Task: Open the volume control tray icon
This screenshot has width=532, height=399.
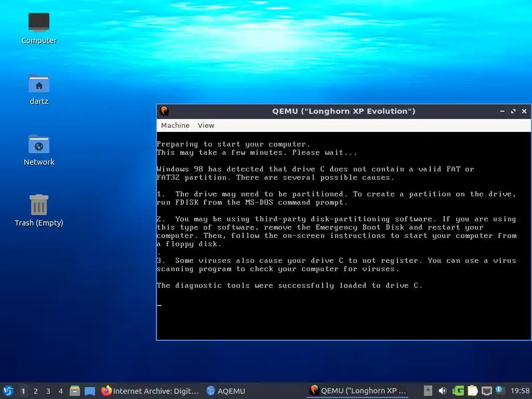Action: tap(443, 391)
